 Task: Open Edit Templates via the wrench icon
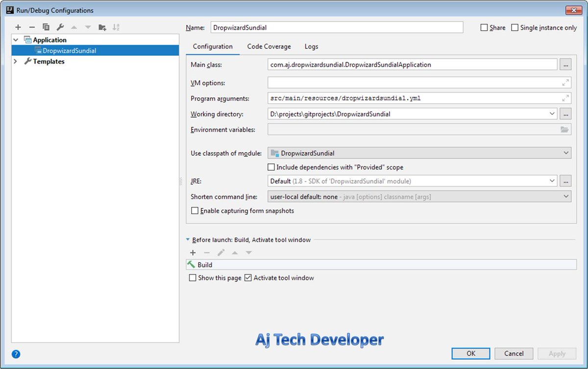point(60,27)
